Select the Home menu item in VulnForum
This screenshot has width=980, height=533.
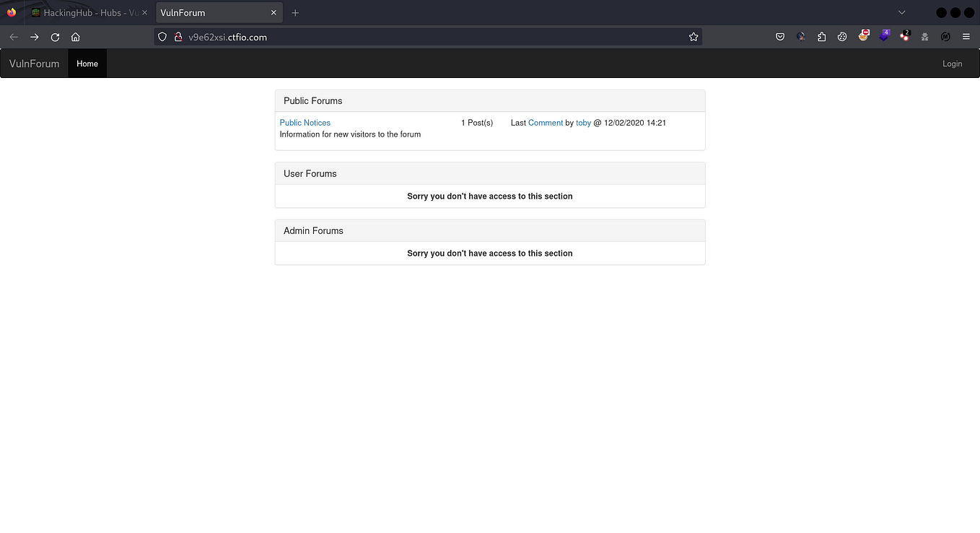(87, 64)
